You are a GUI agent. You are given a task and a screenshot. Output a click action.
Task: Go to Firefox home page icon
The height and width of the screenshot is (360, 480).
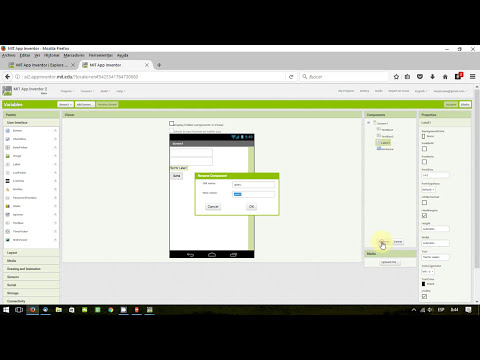pos(445,77)
